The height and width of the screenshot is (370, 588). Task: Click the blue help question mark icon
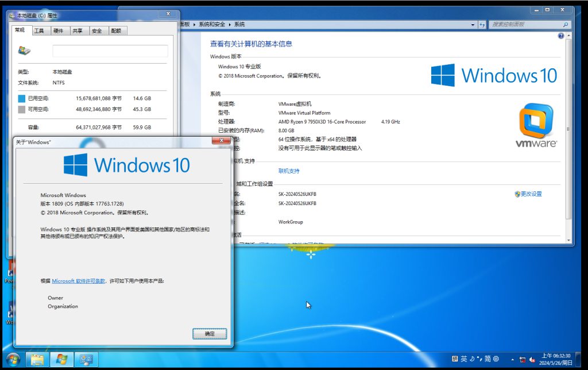[561, 36]
